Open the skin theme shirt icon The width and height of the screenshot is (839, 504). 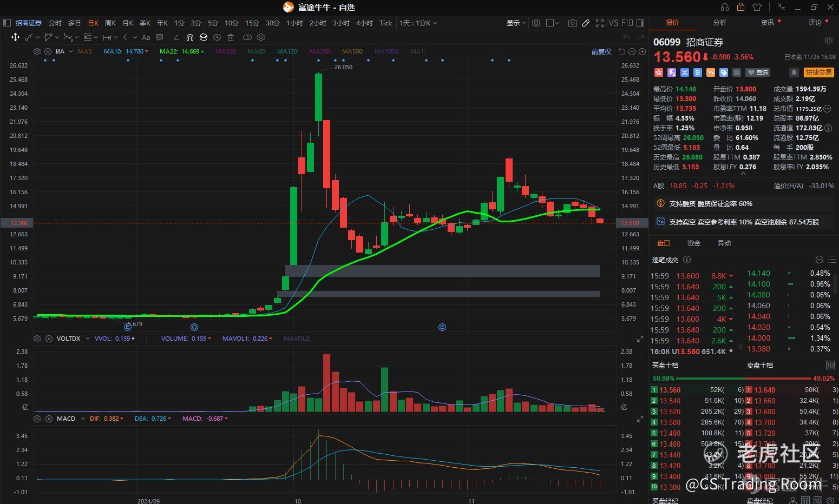coord(757,7)
